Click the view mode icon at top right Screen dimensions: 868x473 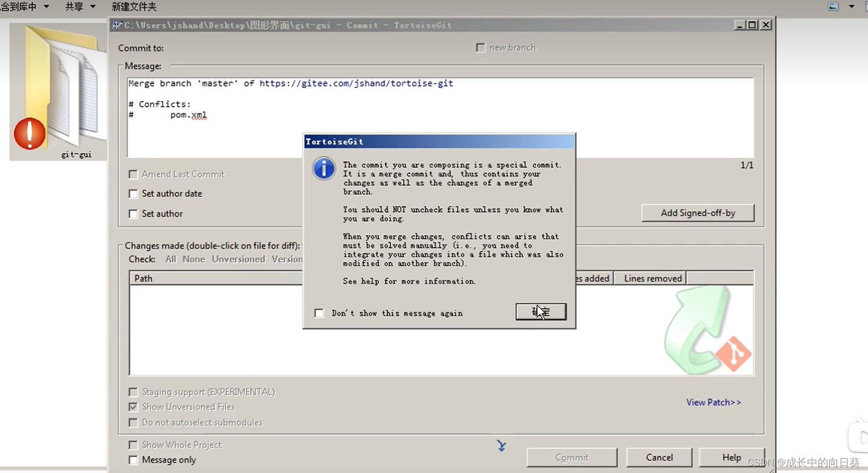tap(834, 6)
